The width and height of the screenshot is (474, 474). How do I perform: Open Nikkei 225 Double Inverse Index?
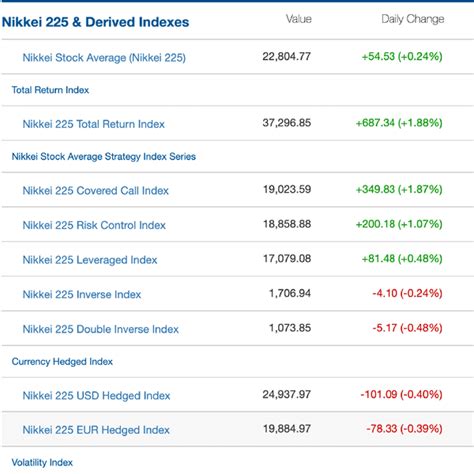[x=101, y=329]
